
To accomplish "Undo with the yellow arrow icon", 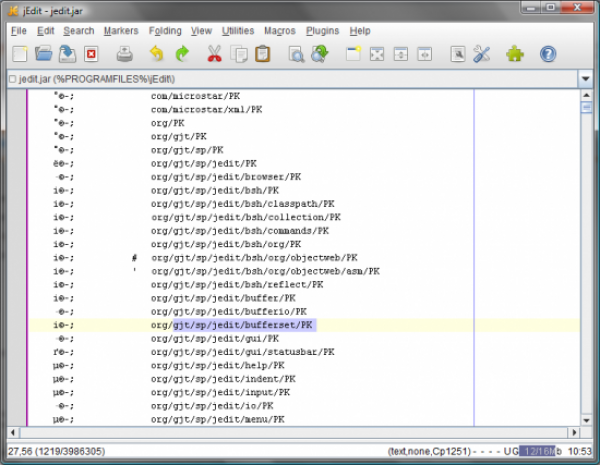I will [157, 54].
